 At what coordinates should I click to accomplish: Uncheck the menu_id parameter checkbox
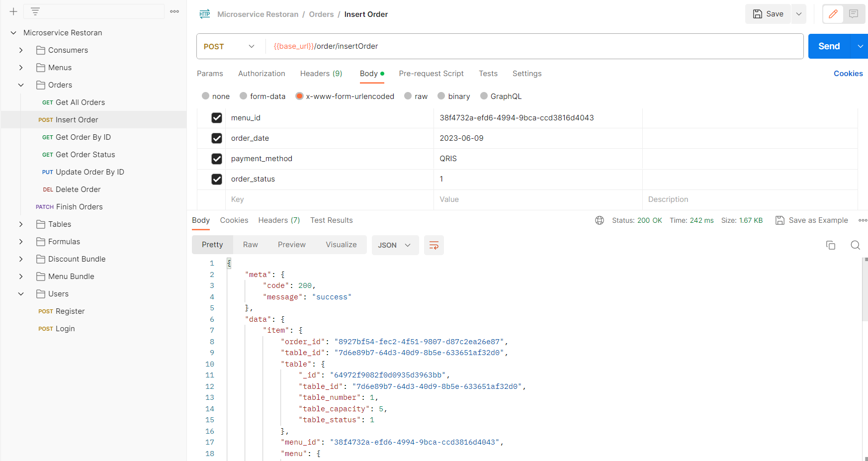(217, 118)
